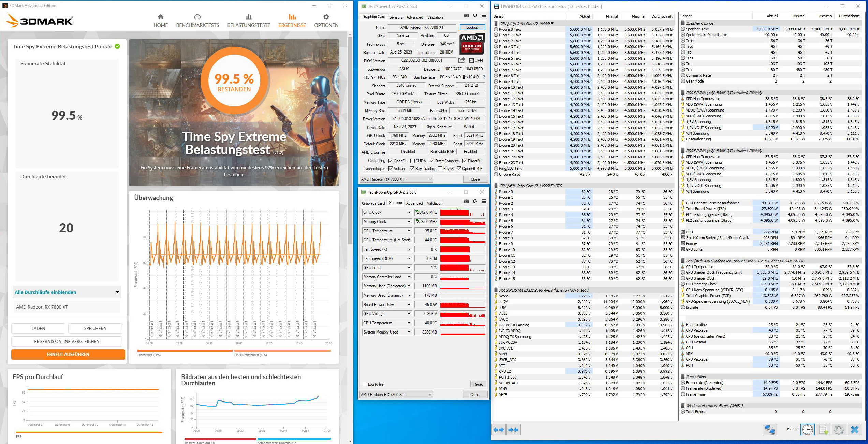
Task: Enable the Log to file checkbox
Action: click(365, 384)
